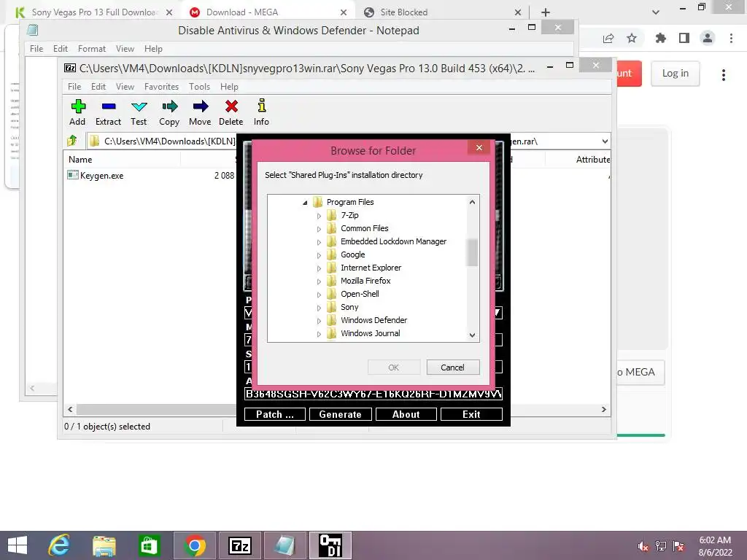Open the 7-Zip Tools menu
This screenshot has height=560, width=747.
[199, 87]
